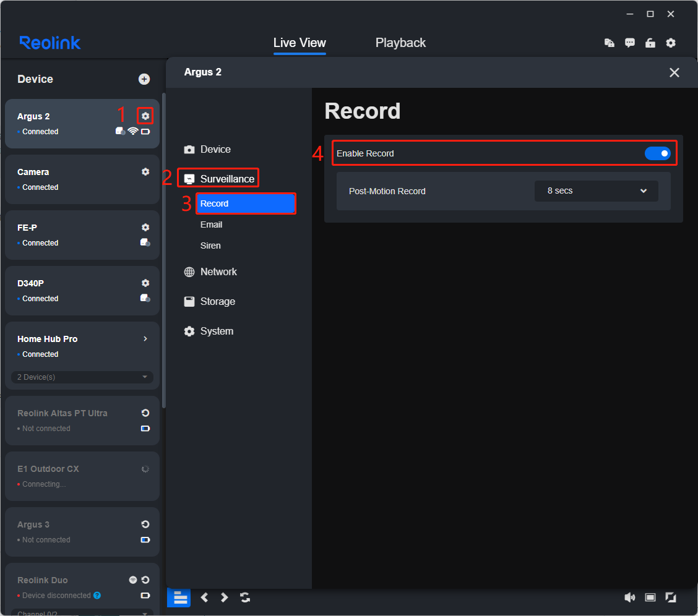Screen dimensions: 698x616
Task: Open Device settings section
Action: tap(207, 150)
